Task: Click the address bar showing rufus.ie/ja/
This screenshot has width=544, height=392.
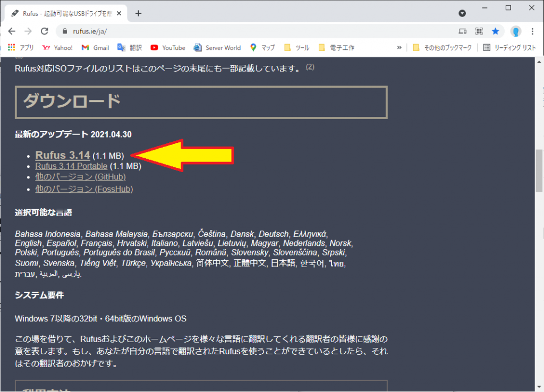Action: pyautogui.click(x=257, y=31)
